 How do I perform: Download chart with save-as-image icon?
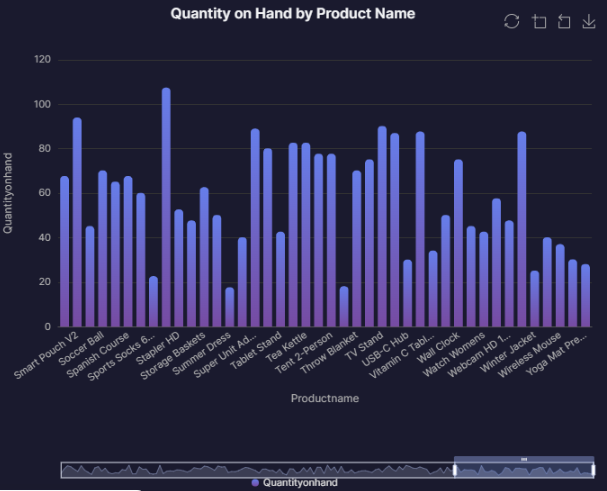point(588,22)
